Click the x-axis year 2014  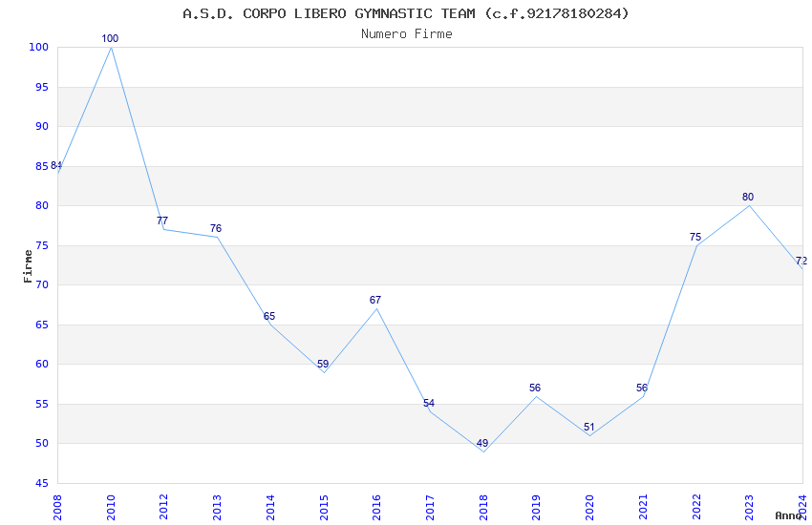(270, 507)
